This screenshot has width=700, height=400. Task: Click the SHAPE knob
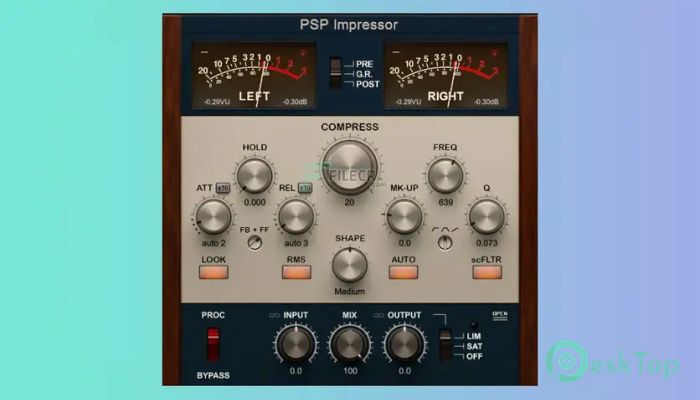click(x=350, y=265)
